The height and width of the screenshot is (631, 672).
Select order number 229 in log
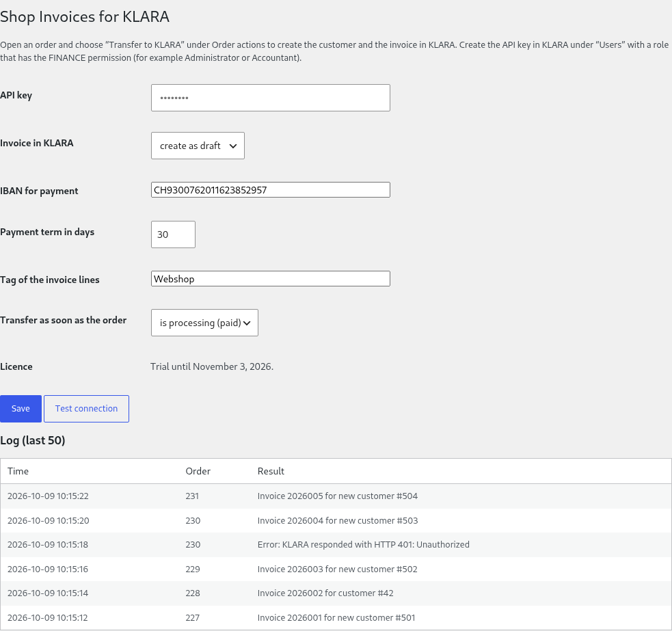(193, 569)
